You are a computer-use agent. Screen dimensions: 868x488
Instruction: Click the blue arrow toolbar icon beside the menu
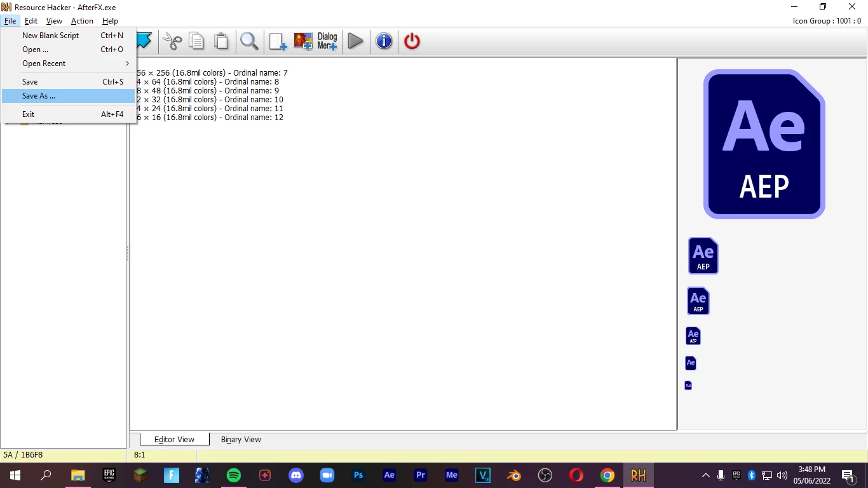(x=144, y=41)
